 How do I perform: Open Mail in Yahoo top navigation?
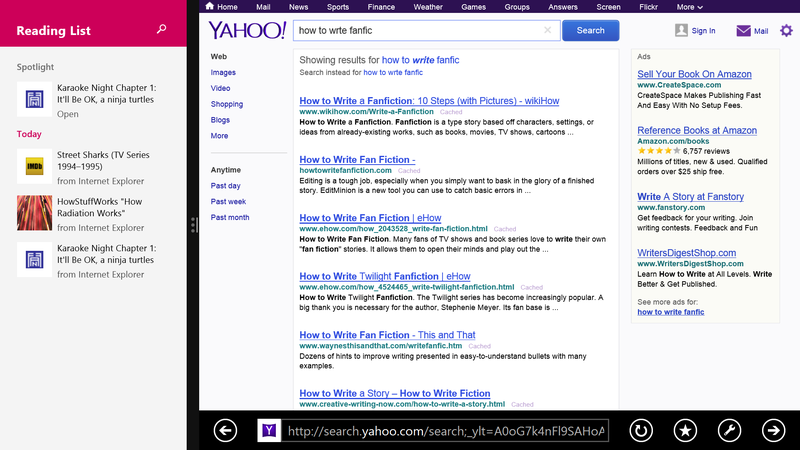click(x=263, y=7)
